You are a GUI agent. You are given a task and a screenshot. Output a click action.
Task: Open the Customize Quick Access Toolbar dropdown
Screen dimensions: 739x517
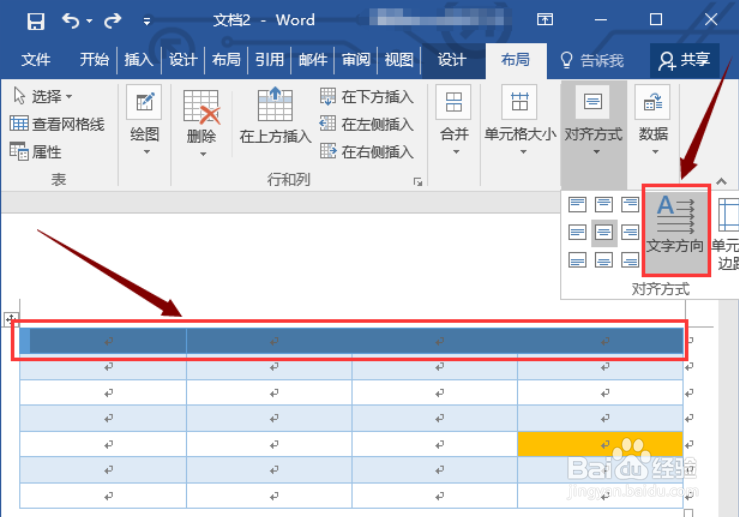pos(147,21)
